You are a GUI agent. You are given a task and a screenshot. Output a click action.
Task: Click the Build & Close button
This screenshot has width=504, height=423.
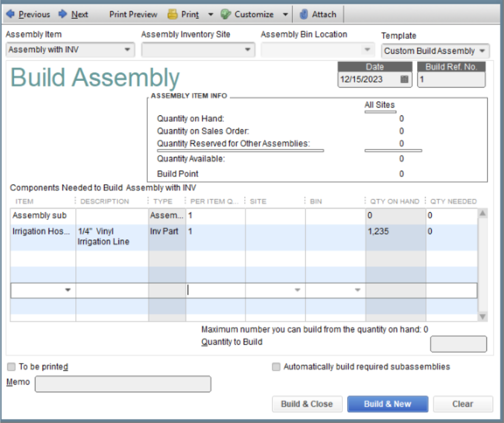coord(306,404)
